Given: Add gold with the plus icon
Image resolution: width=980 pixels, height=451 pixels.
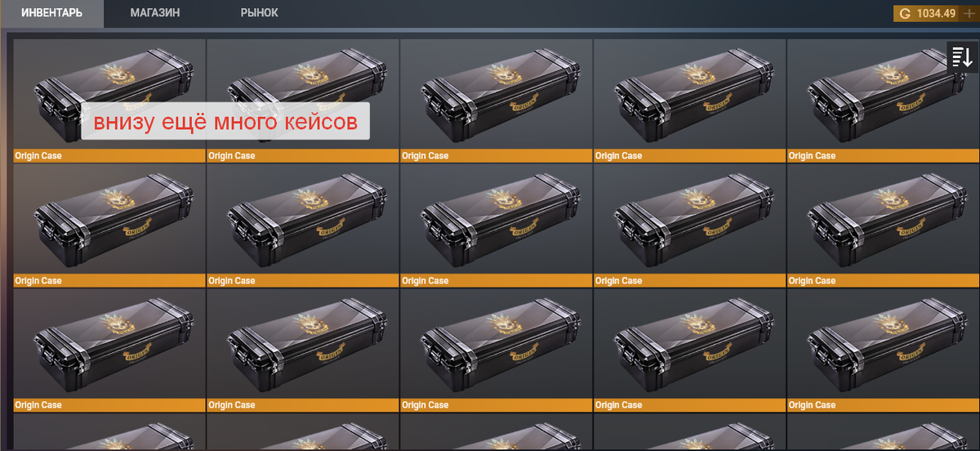Looking at the screenshot, I should [969, 13].
